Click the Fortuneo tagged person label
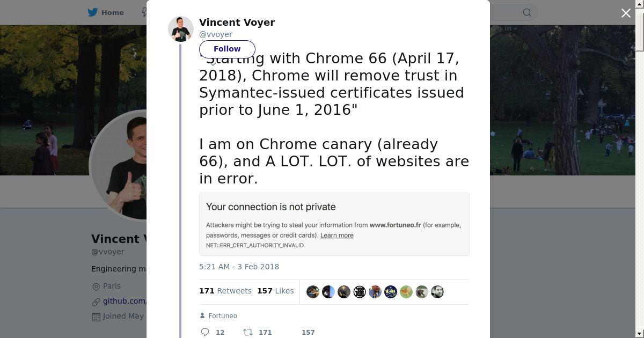The height and width of the screenshot is (338, 644). coord(223,316)
